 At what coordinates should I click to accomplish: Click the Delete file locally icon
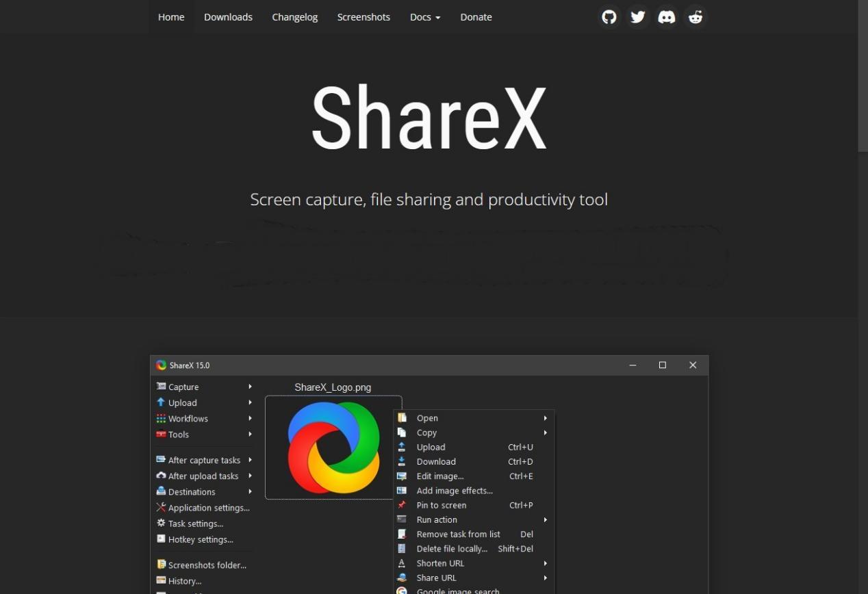coord(402,548)
